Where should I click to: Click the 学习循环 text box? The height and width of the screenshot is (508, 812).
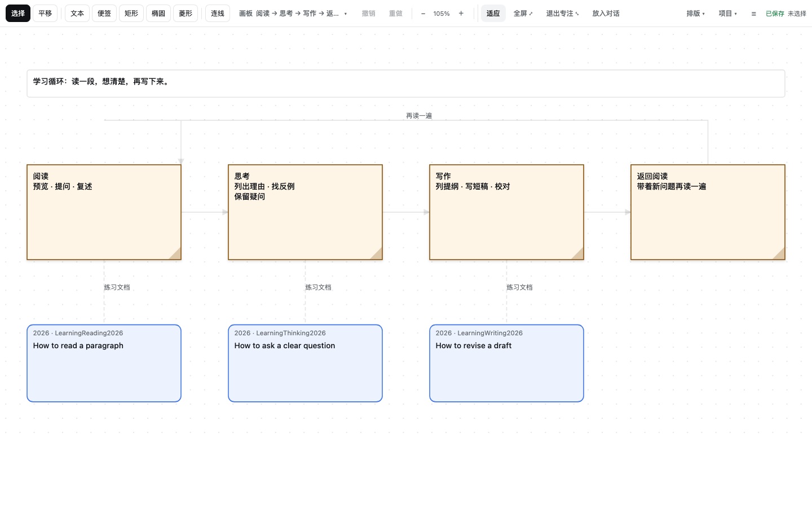(406, 84)
